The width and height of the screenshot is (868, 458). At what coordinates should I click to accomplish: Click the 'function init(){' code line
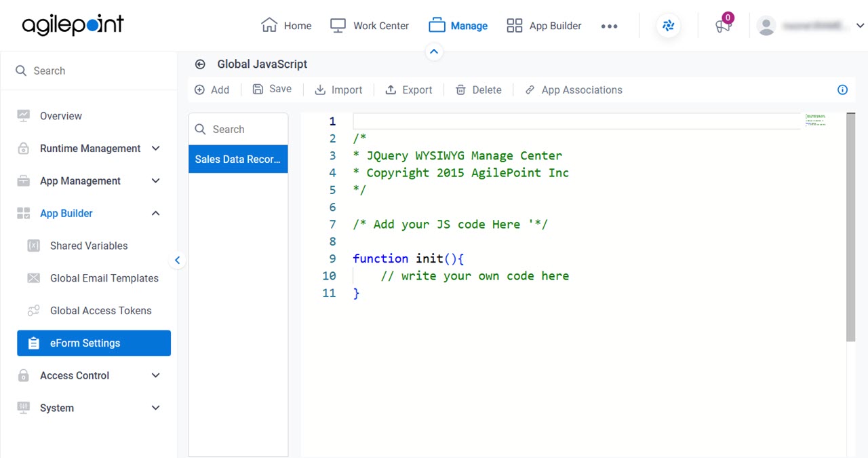408,259
